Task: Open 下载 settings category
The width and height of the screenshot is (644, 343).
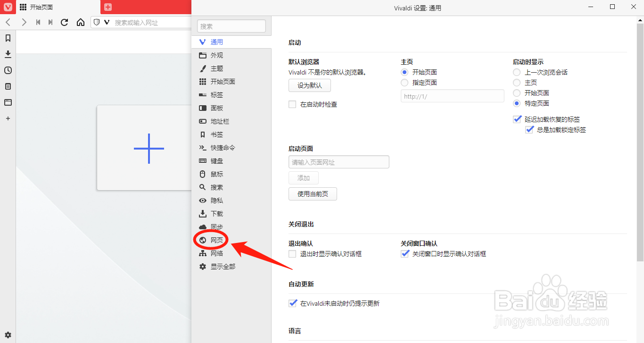Action: pyautogui.click(x=231, y=214)
